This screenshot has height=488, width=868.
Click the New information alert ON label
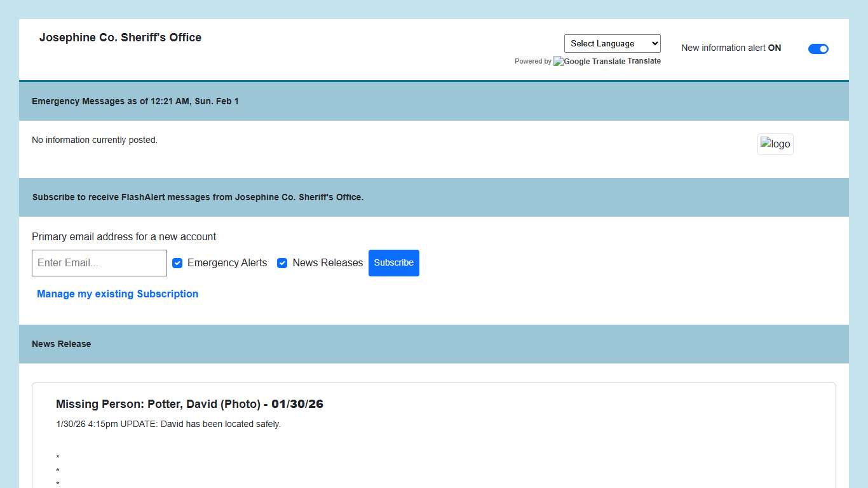click(x=731, y=48)
